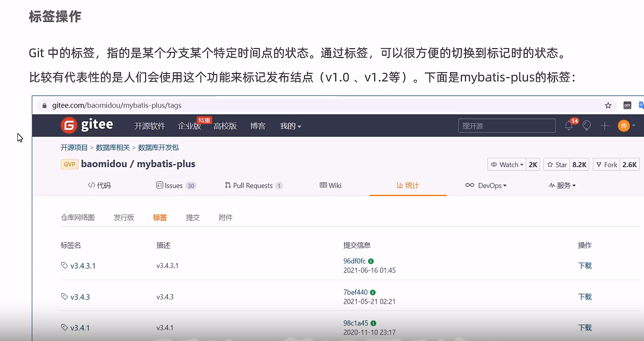Click the 标签名 column header
The width and height of the screenshot is (644, 341).
(x=71, y=245)
